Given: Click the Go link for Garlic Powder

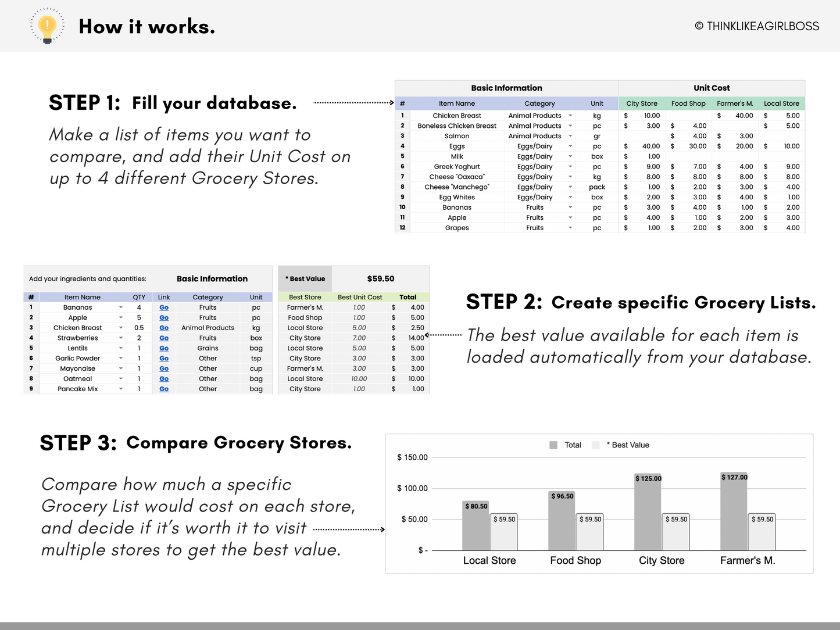Looking at the screenshot, I should 163,358.
